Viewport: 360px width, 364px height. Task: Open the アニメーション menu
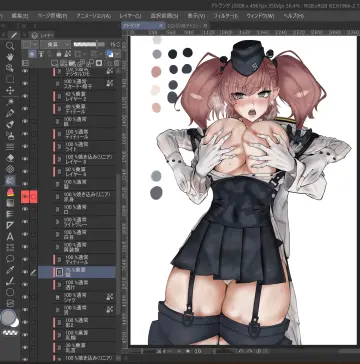click(x=94, y=16)
